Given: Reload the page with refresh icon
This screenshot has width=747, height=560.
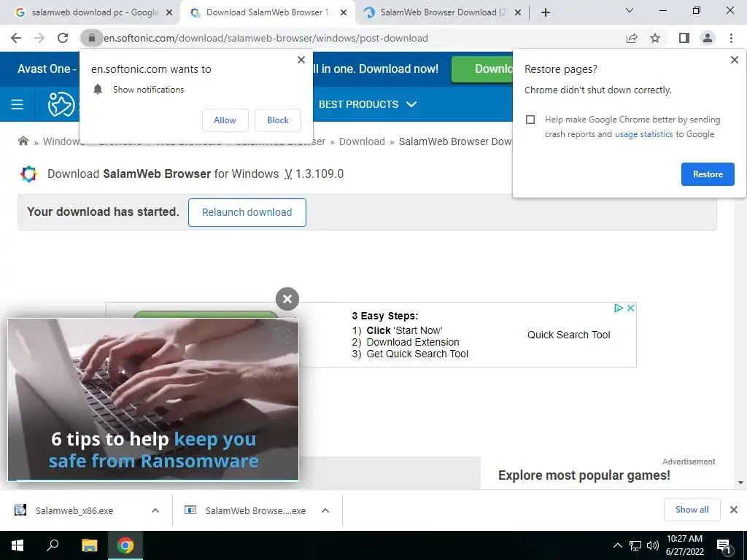Looking at the screenshot, I should [63, 38].
